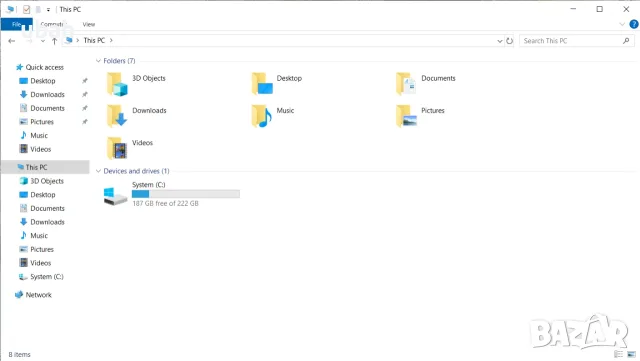Switch to large thumbnails view in status bar
This screenshot has width=640, height=361.
(x=631, y=354)
